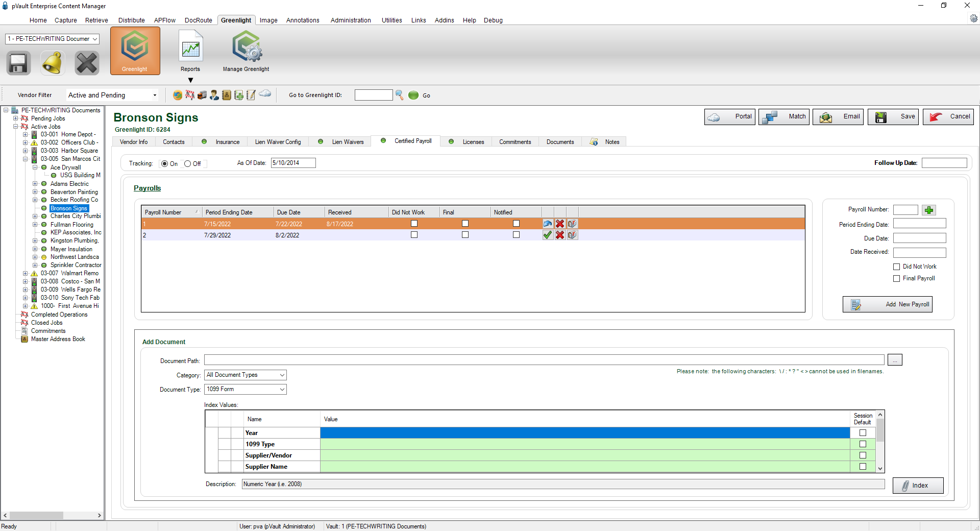Click the truck icon in toolbar
Viewport: 980px width, 531px height.
(x=202, y=95)
